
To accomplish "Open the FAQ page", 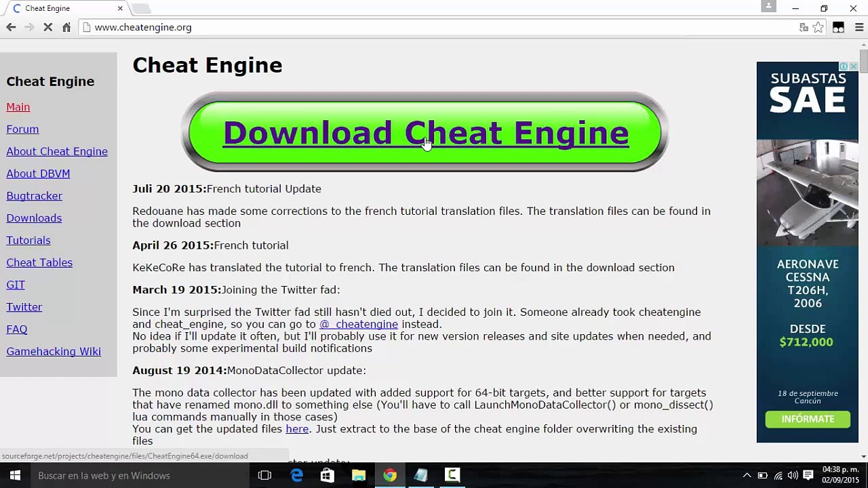I will click(17, 329).
